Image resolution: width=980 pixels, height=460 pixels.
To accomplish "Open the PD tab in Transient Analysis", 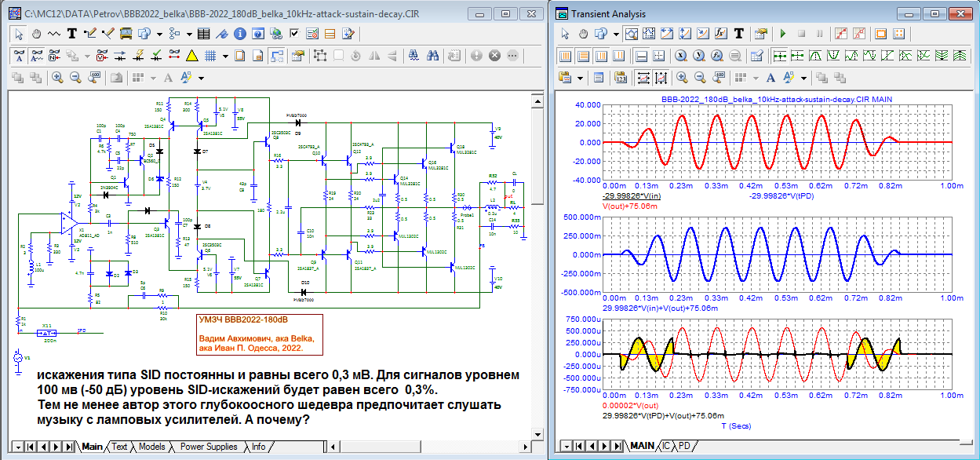I will coord(685,447).
